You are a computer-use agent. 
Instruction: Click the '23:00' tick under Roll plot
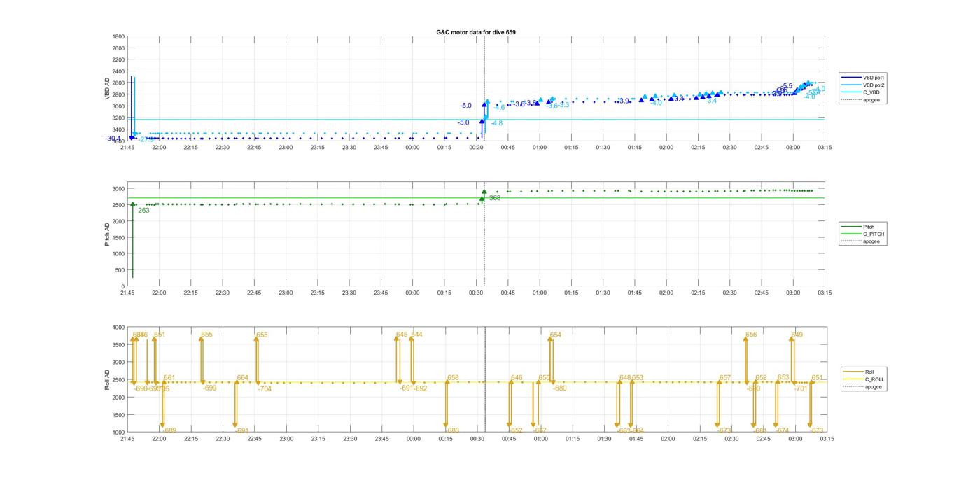point(286,439)
